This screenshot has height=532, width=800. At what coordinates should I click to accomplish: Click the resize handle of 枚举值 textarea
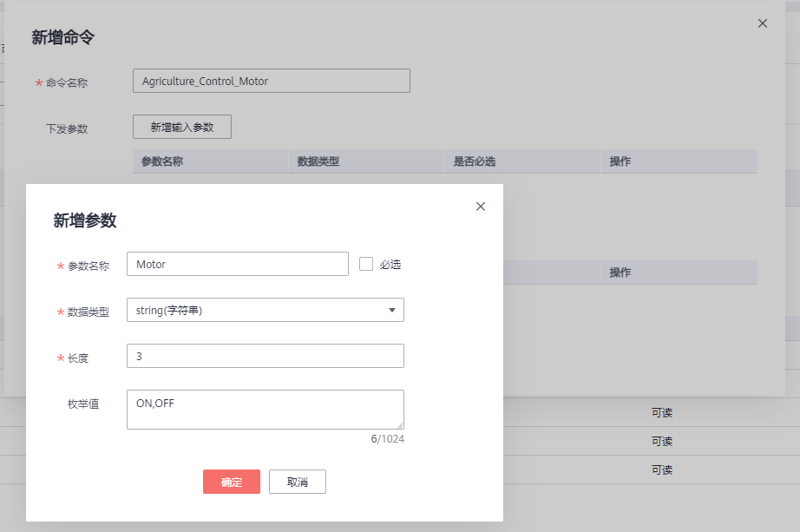(x=399, y=424)
